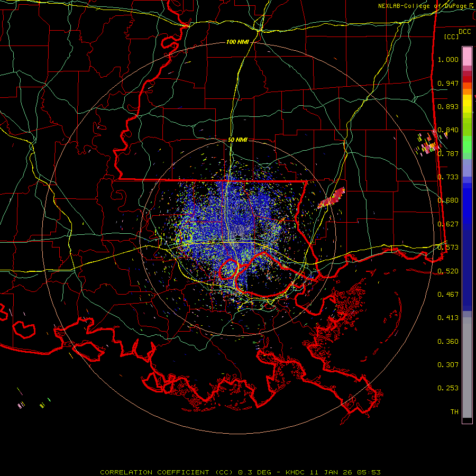Click the black radar site marker at the center
Image resolution: width=476 pixels, height=476 pixels.
pyautogui.click(x=239, y=237)
